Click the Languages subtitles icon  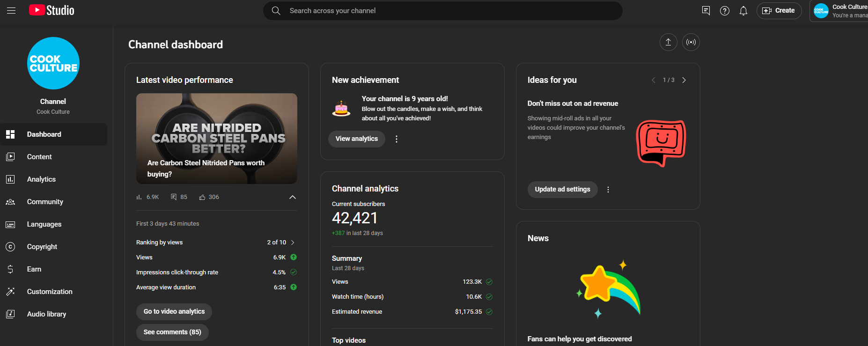click(10, 224)
